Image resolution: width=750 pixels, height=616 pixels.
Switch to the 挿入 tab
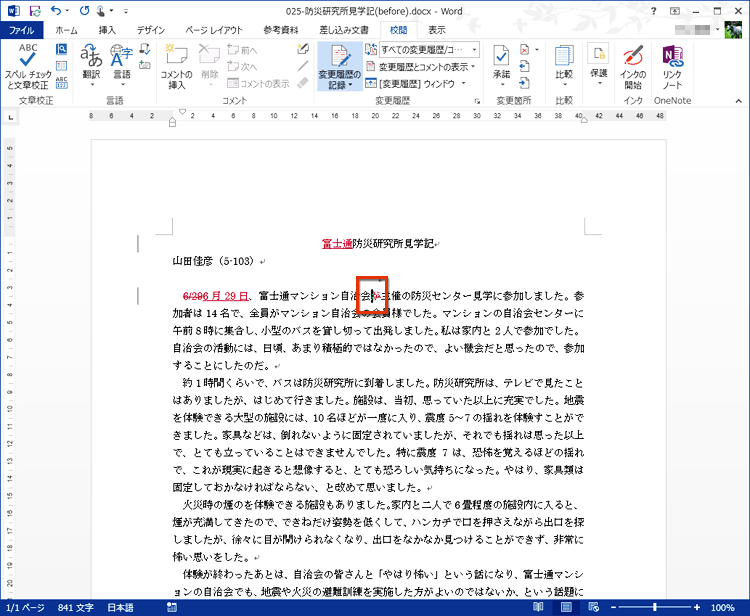tap(107, 30)
